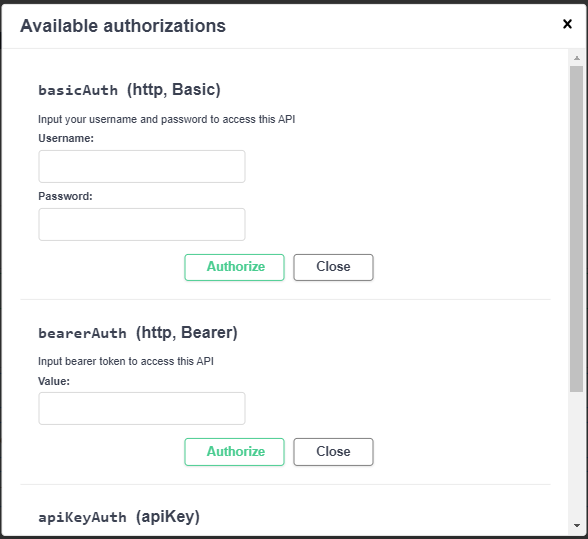This screenshot has width=588, height=539.
Task: Focus the Username input field
Action: coord(142,167)
